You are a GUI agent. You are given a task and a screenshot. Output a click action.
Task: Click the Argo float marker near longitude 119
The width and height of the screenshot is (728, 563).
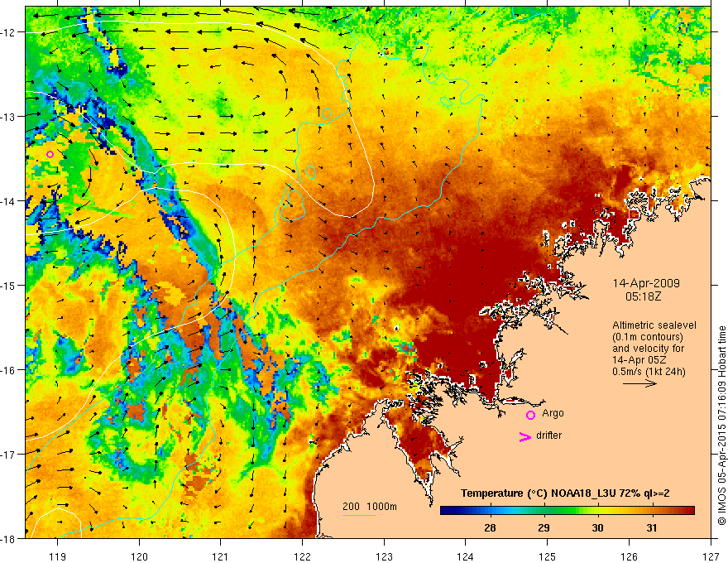click(50, 154)
